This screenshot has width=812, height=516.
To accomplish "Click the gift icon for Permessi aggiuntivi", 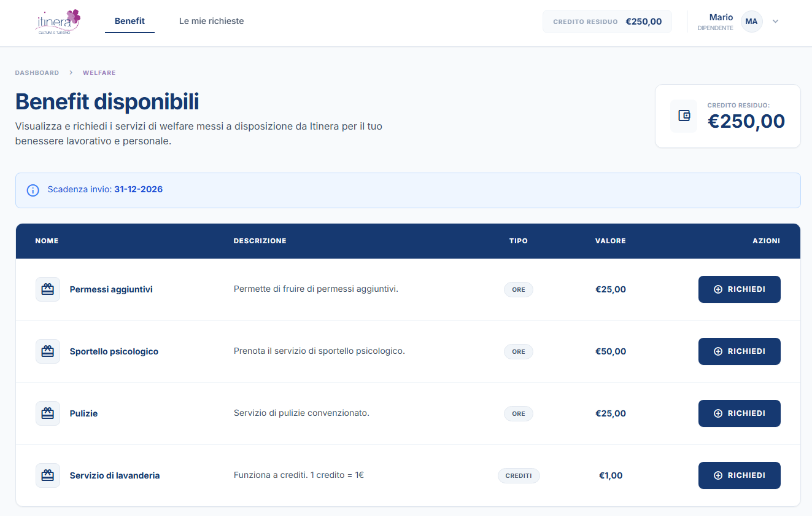I will point(48,289).
